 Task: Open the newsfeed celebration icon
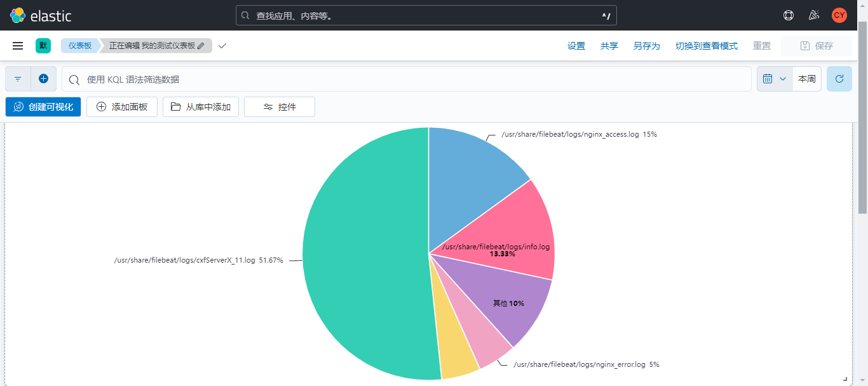(814, 15)
